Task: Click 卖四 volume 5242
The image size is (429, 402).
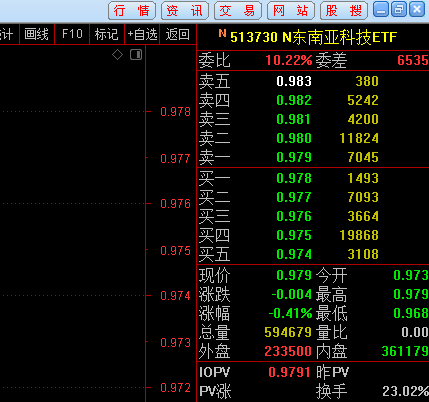Action: point(363,100)
